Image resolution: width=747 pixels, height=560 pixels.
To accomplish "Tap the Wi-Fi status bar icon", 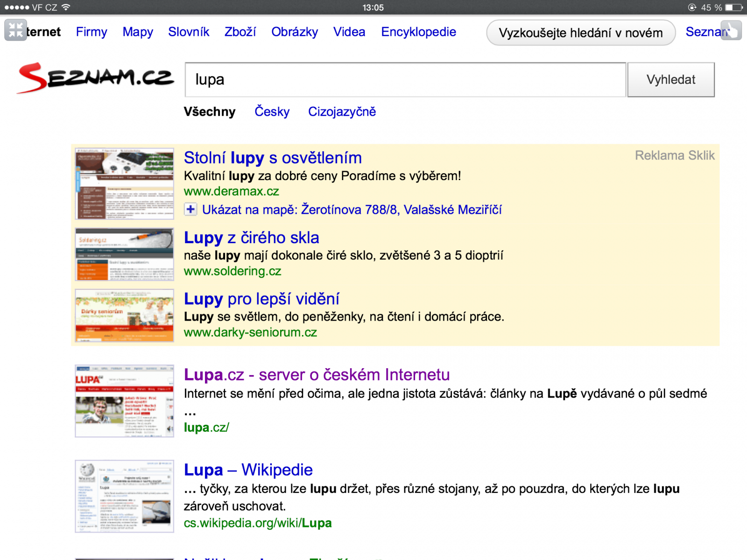I will pos(66,7).
